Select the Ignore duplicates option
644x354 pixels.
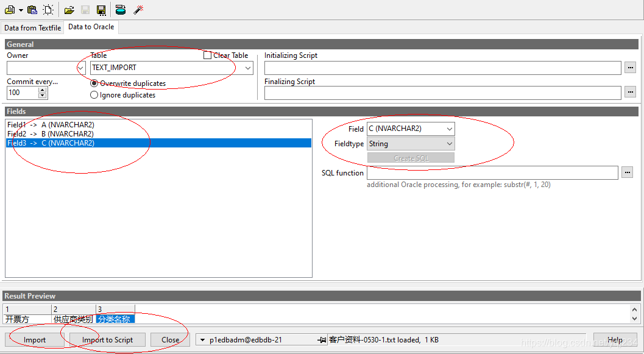94,94
